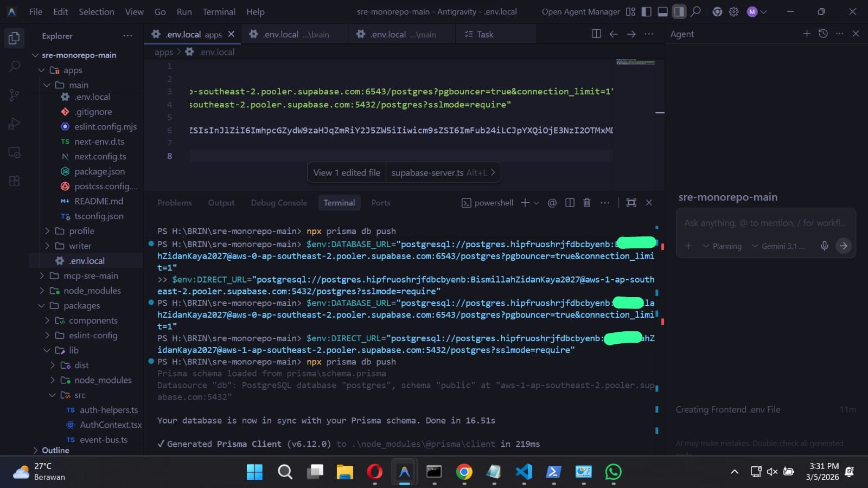The height and width of the screenshot is (488, 868).
Task: Open Agent panel more options
Action: [840, 34]
